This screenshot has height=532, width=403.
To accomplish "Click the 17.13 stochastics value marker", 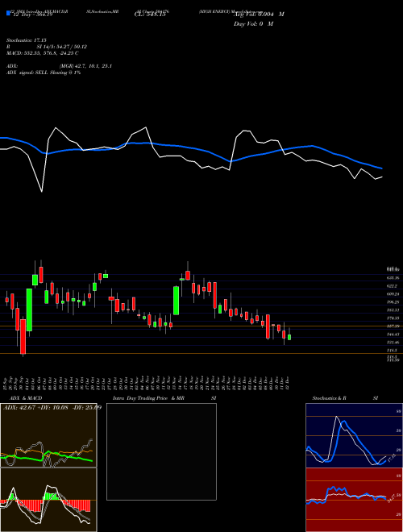I will coord(390,457).
